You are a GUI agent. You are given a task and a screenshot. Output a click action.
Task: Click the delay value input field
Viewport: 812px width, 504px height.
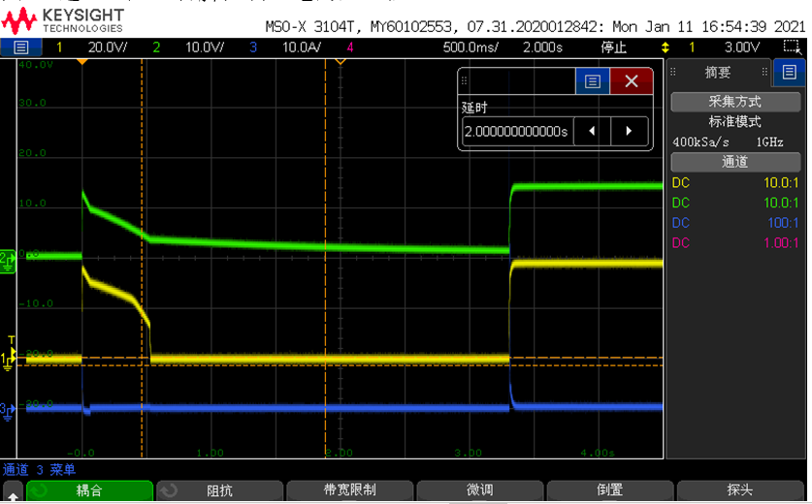pyautogui.click(x=517, y=131)
